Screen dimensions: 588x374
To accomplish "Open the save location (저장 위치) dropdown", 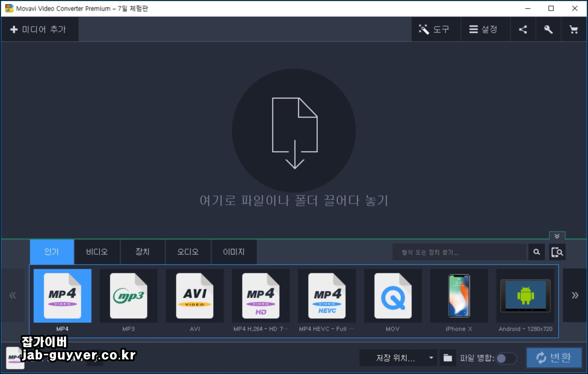I will click(399, 358).
